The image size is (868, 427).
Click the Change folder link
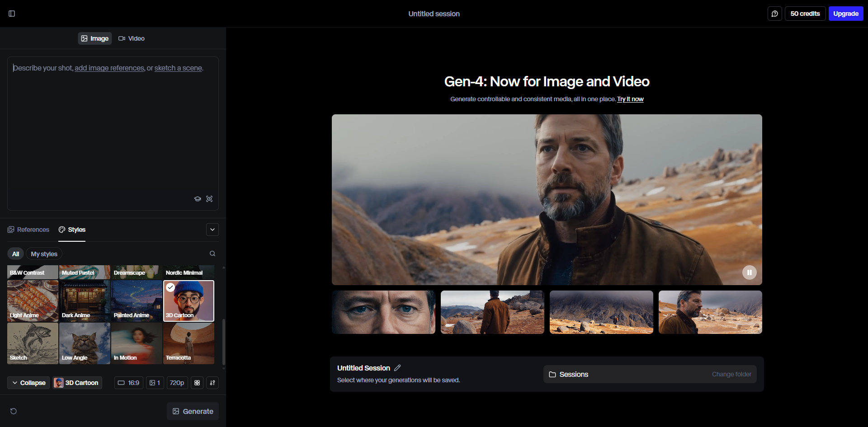point(731,374)
